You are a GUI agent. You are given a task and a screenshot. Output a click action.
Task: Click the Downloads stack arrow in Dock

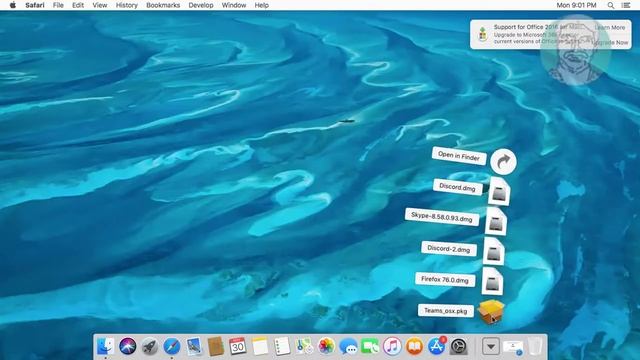491,347
